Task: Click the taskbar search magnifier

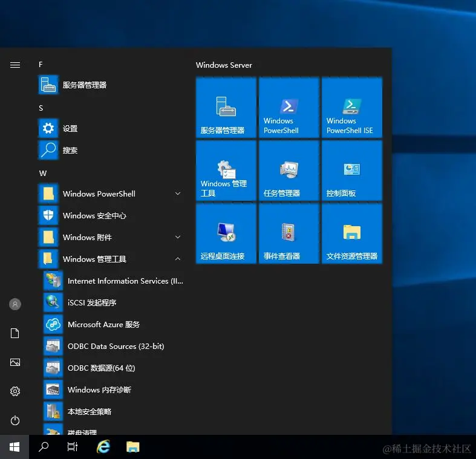Action: (44, 447)
